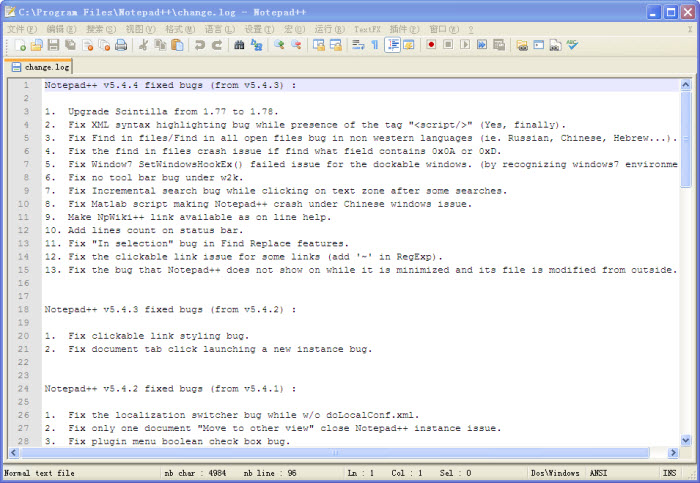The image size is (700, 483).
Task: Click the horizontal scrollbar right arrow
Action: coord(673,453)
